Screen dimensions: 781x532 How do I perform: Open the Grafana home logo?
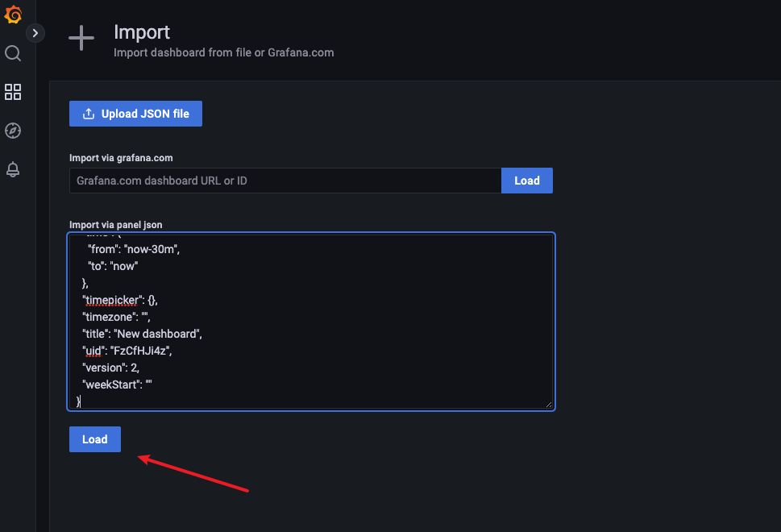[x=13, y=15]
